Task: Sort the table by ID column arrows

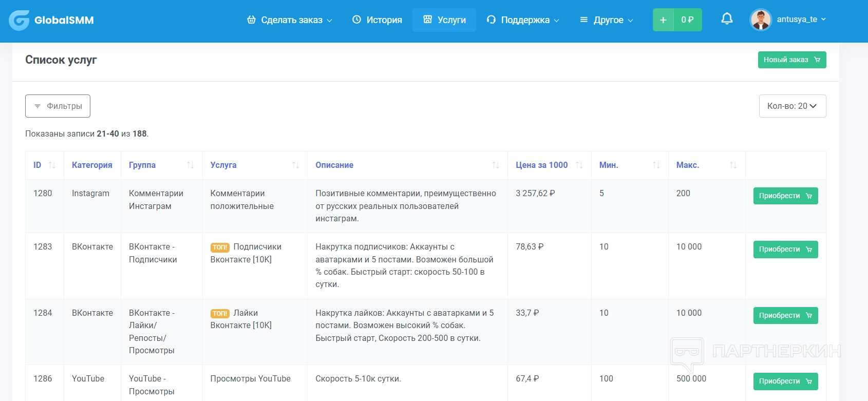Action: [x=52, y=165]
